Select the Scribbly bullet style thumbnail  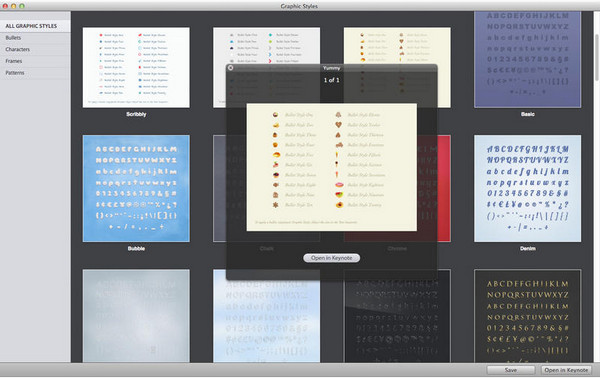136,67
